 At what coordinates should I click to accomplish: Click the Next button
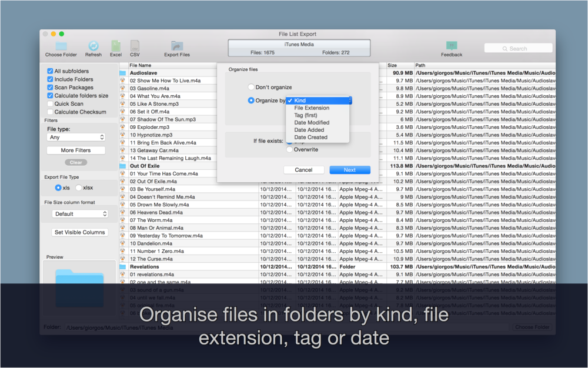point(350,169)
